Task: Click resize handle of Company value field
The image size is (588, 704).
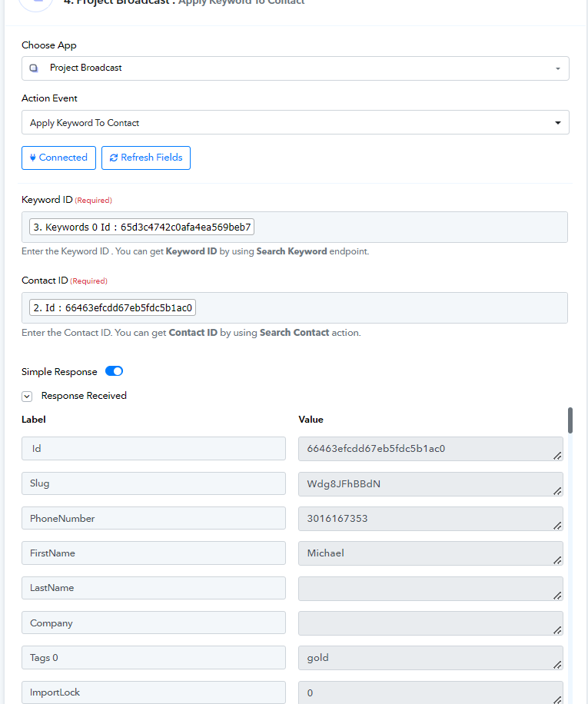Action: pos(557,630)
